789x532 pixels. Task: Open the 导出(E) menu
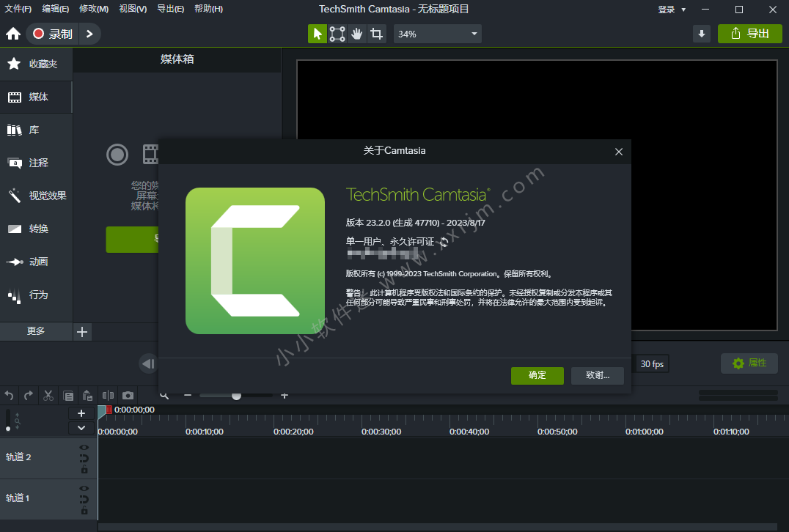pos(171,9)
